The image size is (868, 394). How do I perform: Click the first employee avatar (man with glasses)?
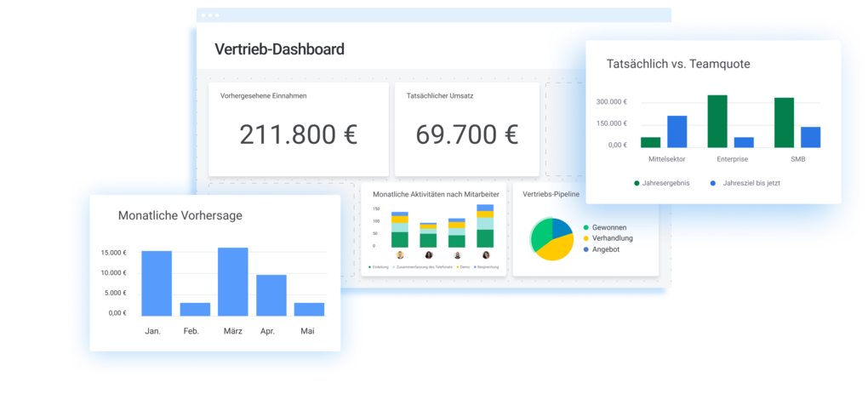(x=400, y=255)
